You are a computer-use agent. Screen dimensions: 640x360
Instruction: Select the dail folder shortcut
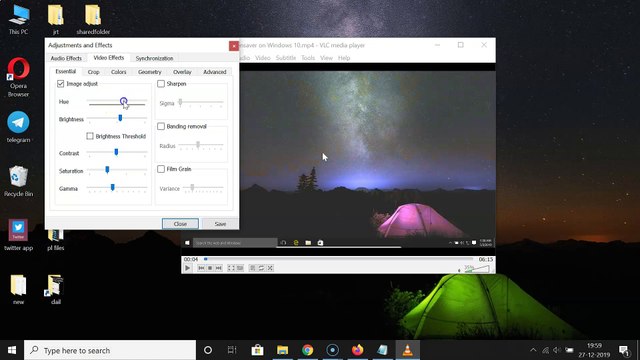pyautogui.click(x=56, y=289)
